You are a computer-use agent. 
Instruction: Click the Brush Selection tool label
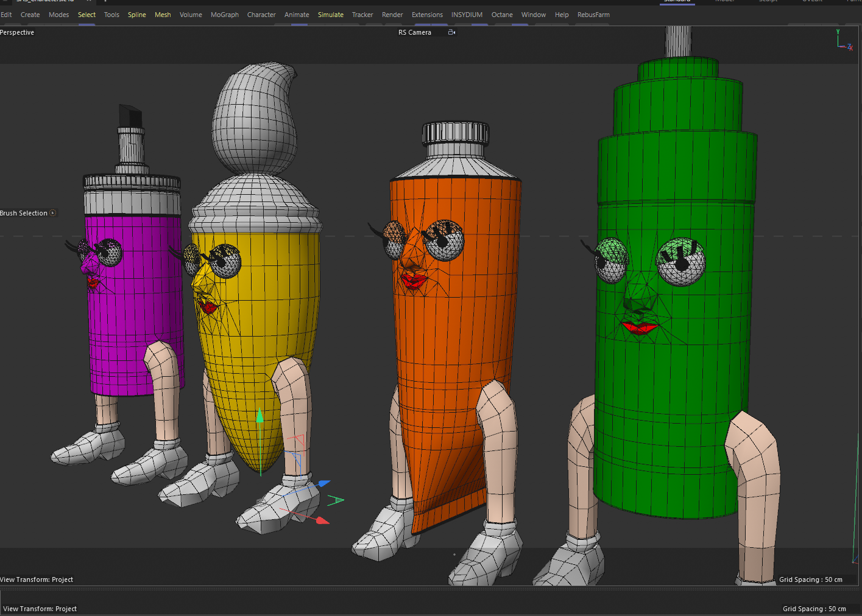tap(24, 213)
